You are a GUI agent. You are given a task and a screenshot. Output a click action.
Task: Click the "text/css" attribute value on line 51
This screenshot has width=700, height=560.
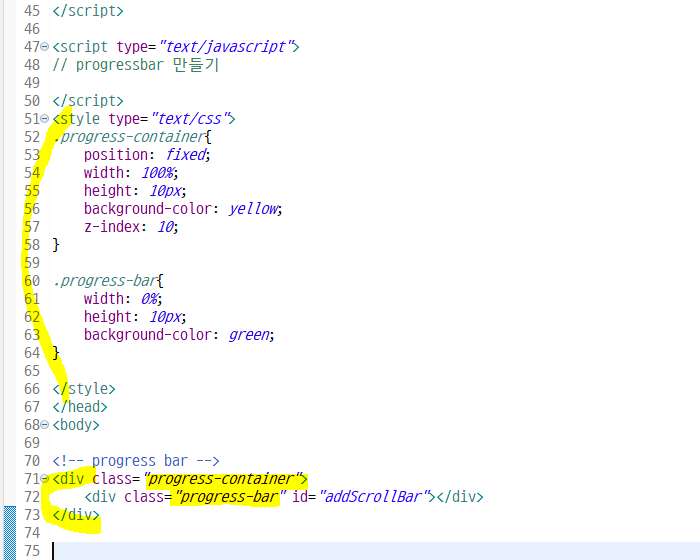(x=190, y=119)
